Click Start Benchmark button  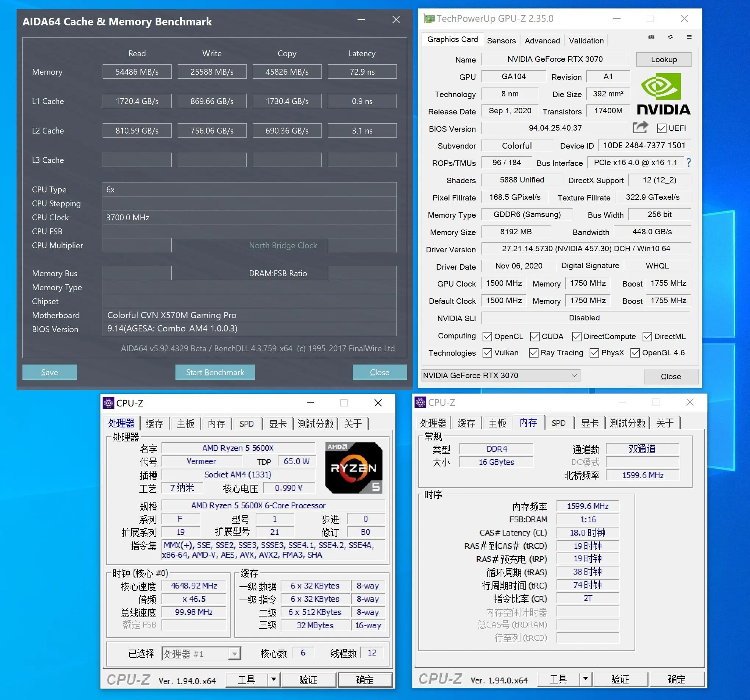coord(215,372)
